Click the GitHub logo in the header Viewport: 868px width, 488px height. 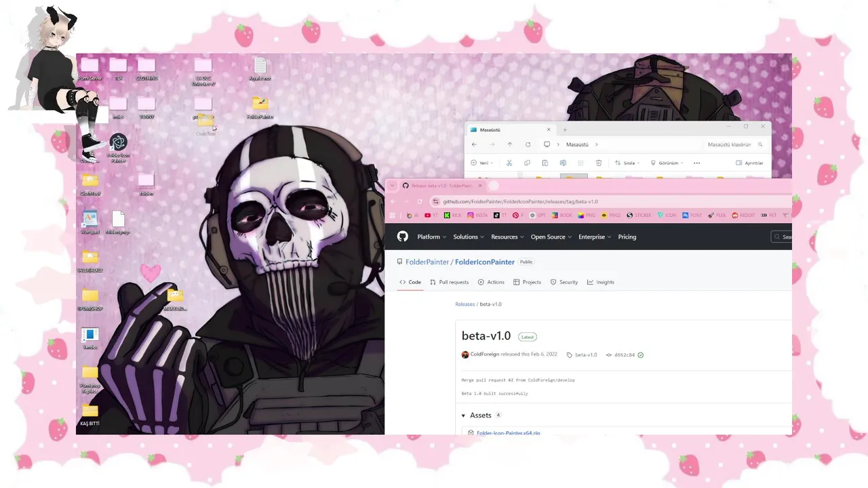(x=403, y=237)
